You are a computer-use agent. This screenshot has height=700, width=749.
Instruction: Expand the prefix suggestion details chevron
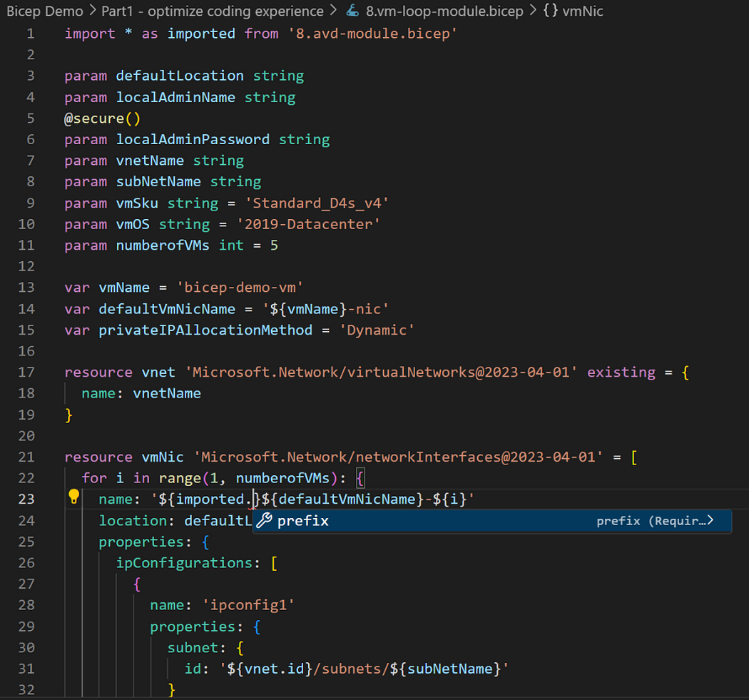[710, 520]
